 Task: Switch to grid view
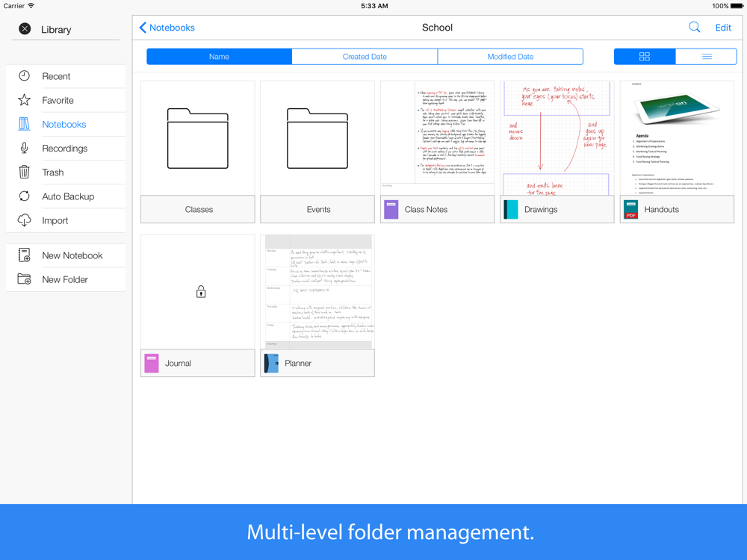click(645, 56)
